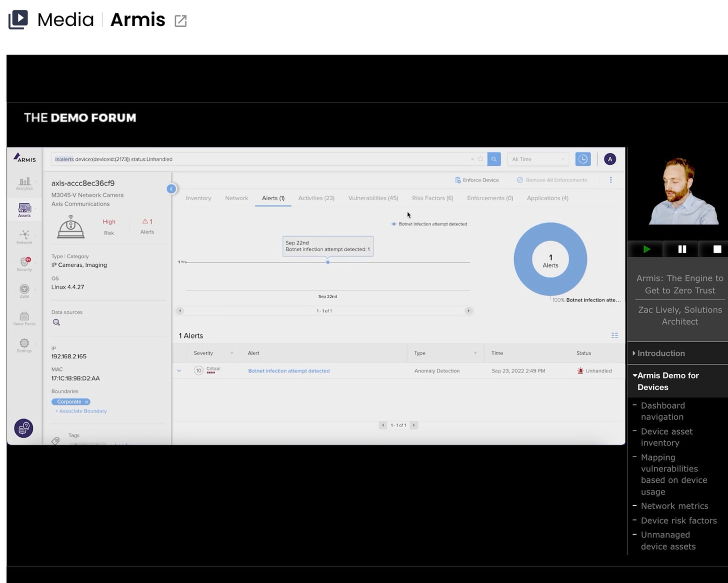Screen dimensions: 728x583
Task: Remove the Corporate boundary tag
Action: point(86,402)
